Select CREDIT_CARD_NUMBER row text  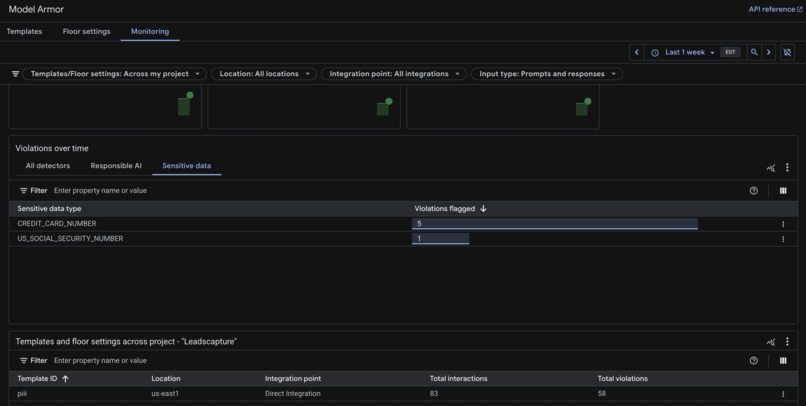pos(57,224)
